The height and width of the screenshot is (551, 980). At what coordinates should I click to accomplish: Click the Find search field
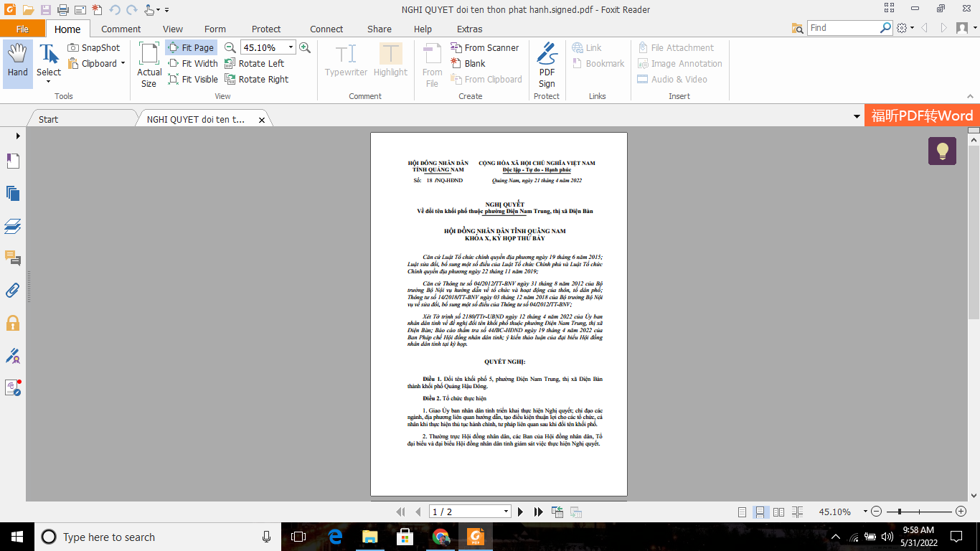843,28
